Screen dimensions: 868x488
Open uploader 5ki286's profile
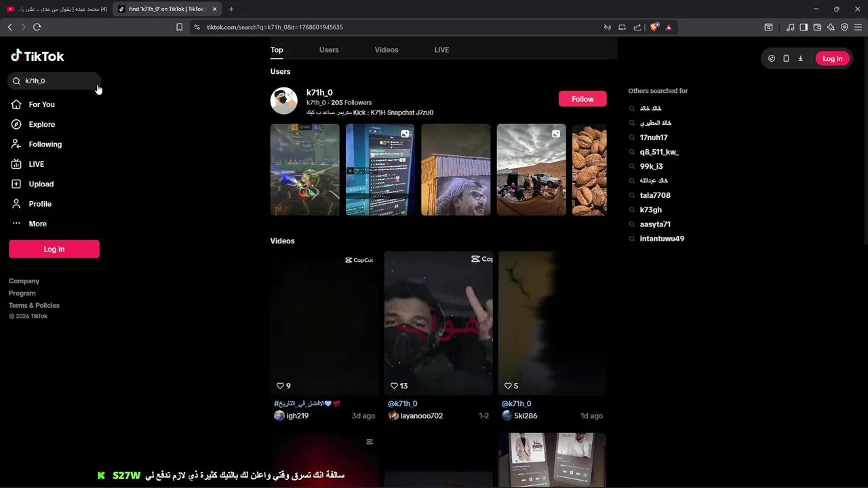point(526,415)
